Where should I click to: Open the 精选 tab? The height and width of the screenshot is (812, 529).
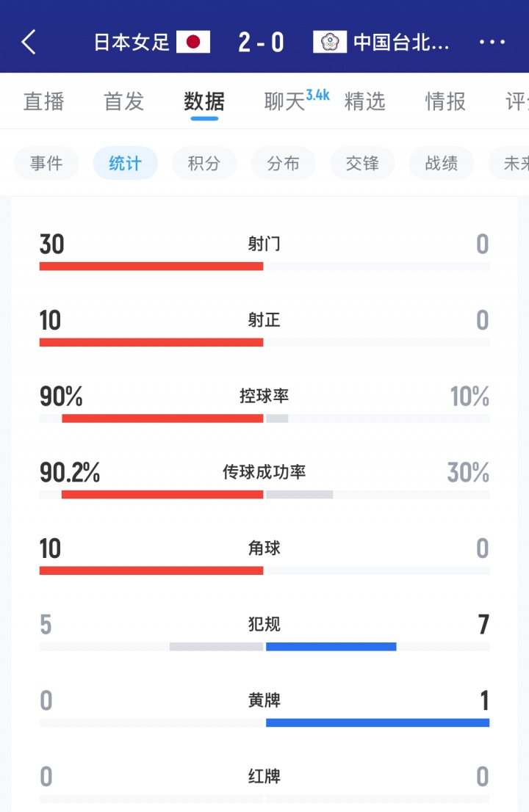pyautogui.click(x=365, y=101)
